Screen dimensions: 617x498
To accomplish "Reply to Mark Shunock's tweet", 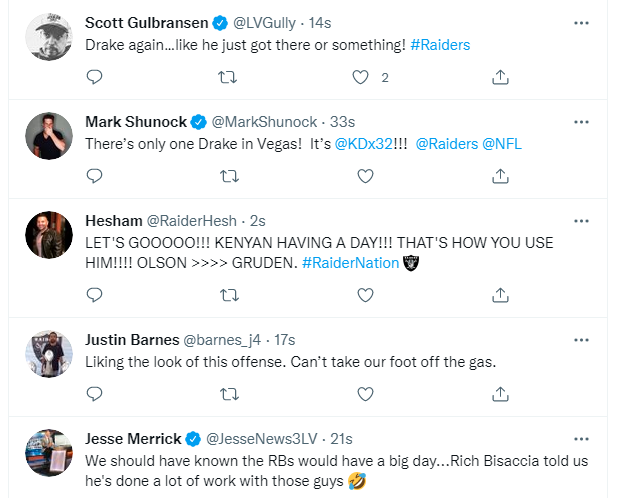I will point(94,176).
